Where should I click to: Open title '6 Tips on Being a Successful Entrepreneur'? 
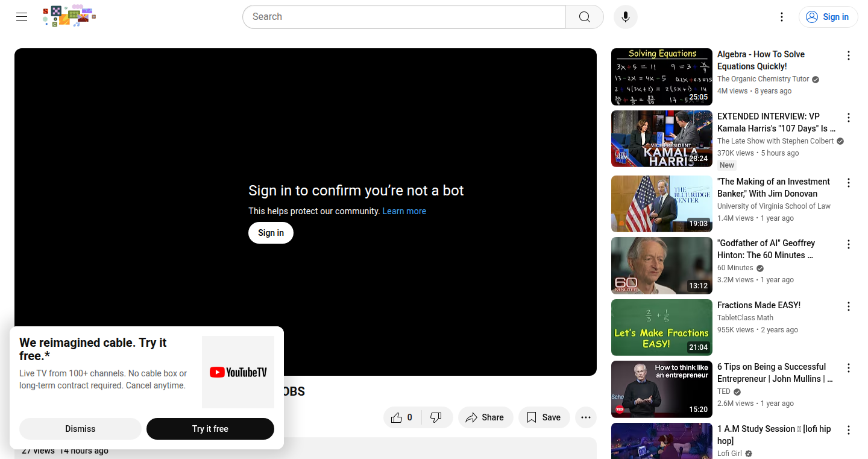[x=775, y=373]
